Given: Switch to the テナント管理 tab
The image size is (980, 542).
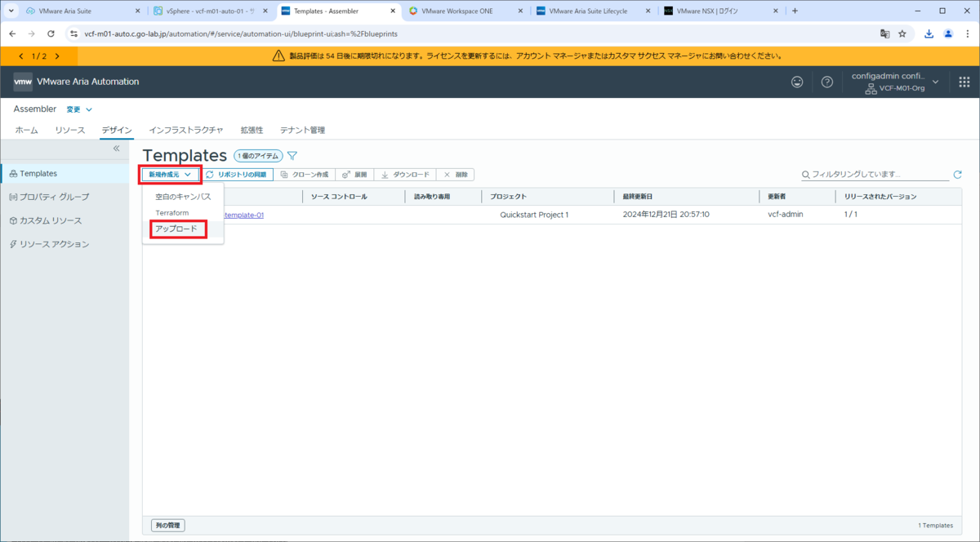Looking at the screenshot, I should point(302,130).
